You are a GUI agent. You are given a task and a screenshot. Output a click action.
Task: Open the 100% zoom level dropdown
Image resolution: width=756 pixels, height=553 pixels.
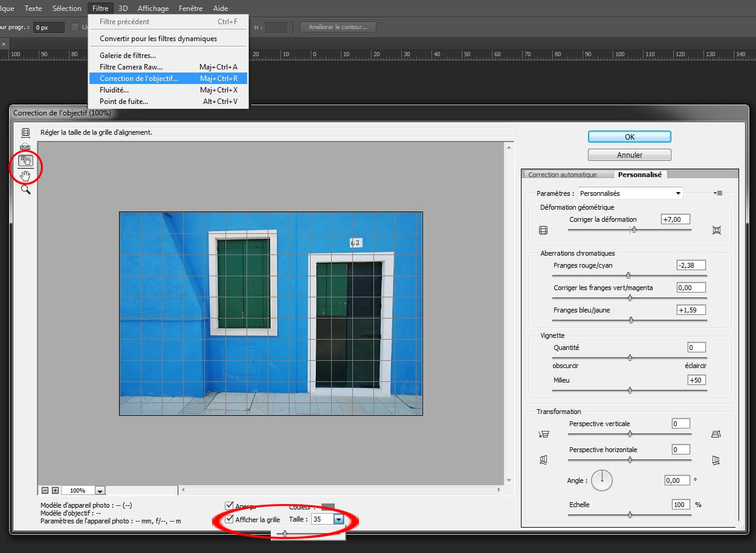[100, 491]
